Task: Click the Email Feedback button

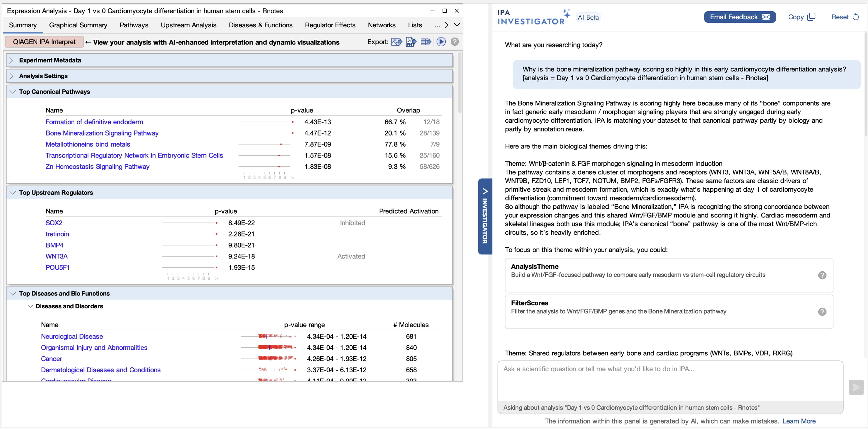Action: [740, 17]
